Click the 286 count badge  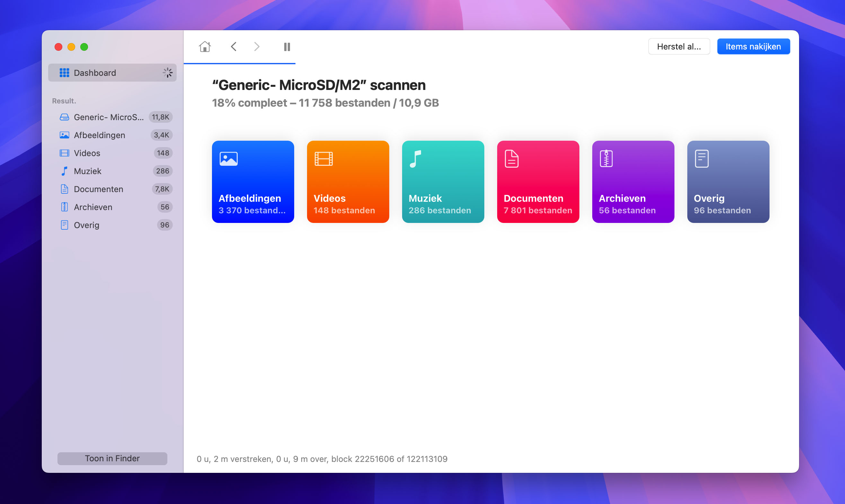point(163,171)
